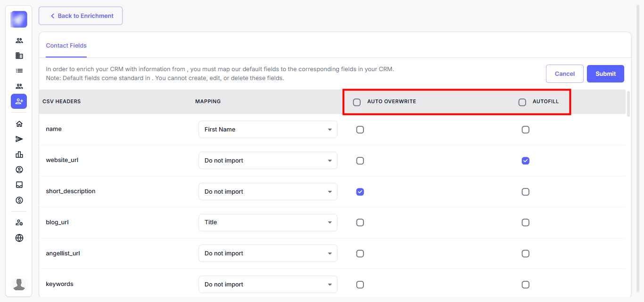Open the bar chart analytics icon
The width and height of the screenshot is (644, 302).
(19, 155)
